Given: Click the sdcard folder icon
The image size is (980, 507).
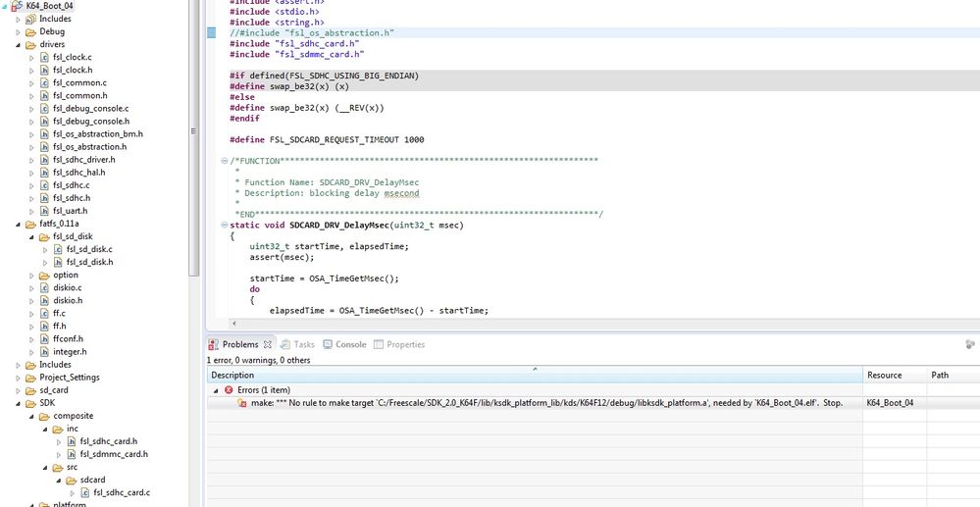Looking at the screenshot, I should [71, 481].
